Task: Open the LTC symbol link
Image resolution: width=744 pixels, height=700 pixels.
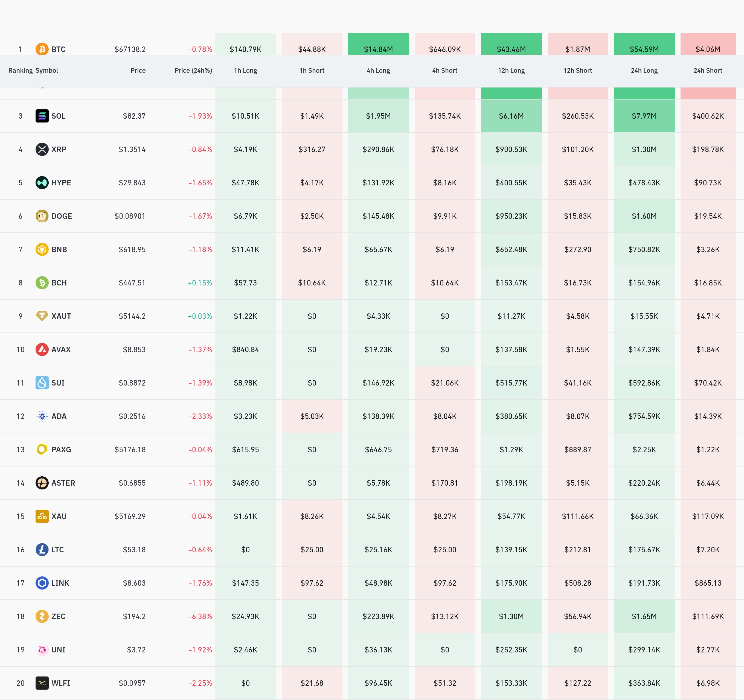Action: click(x=57, y=550)
